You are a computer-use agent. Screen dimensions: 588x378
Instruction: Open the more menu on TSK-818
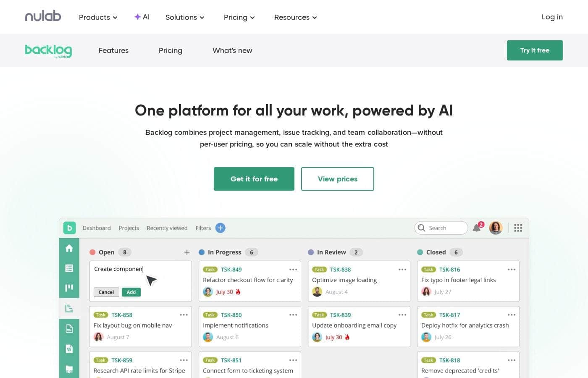[512, 360]
